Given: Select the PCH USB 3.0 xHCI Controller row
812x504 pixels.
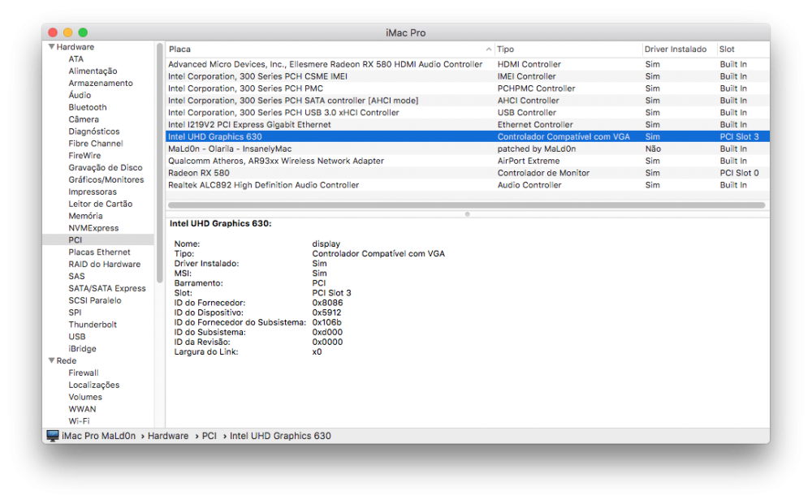Looking at the screenshot, I should pos(467,112).
